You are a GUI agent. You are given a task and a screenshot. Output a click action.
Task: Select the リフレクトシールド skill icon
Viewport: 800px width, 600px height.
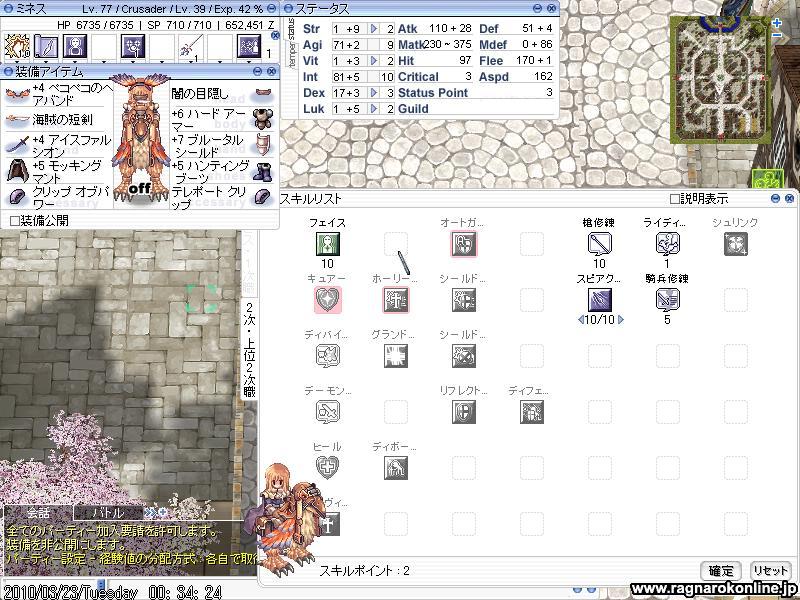(464, 412)
